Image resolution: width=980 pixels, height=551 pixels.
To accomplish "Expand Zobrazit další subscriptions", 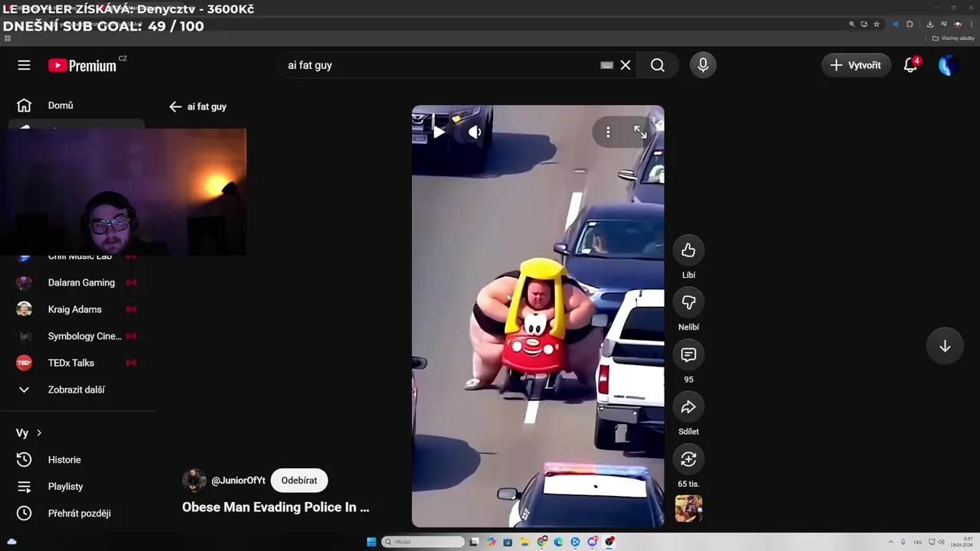I will click(x=77, y=390).
